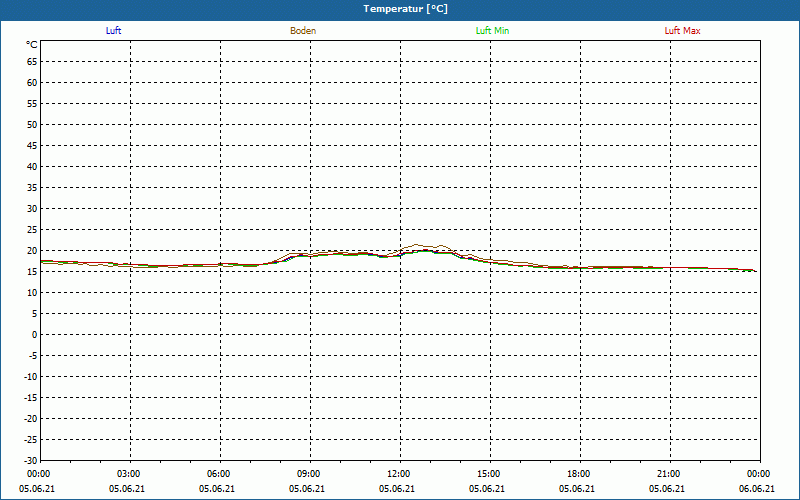Click the -15 y-axis label
800x500 pixels.
[31, 397]
